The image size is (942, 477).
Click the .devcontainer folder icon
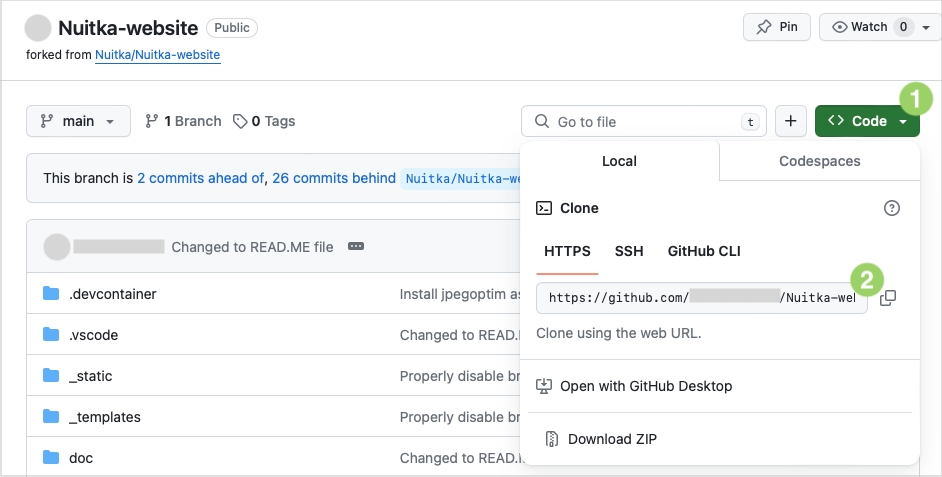pos(52,294)
